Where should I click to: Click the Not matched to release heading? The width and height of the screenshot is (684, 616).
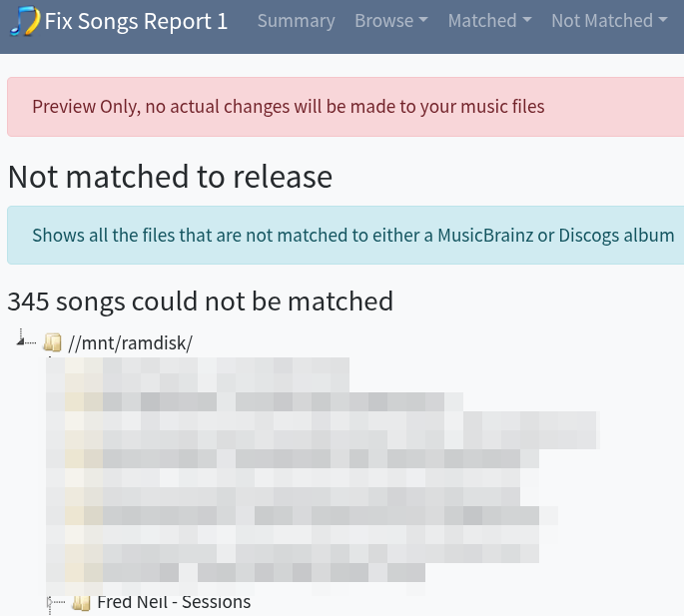pyautogui.click(x=170, y=177)
